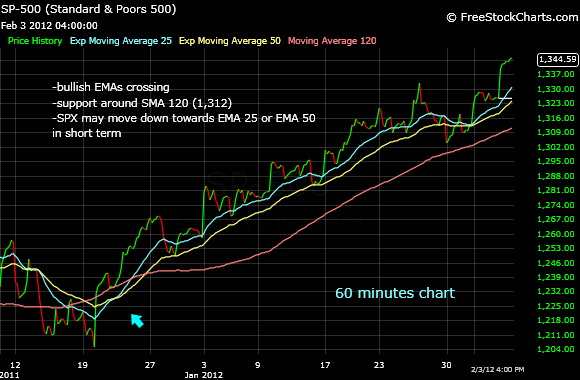
Task: Click the 1,232.00 price axis label
Action: pos(556,292)
